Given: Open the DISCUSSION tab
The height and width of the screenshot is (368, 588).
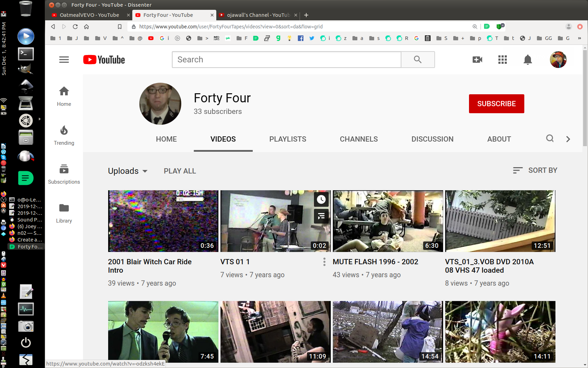Looking at the screenshot, I should [432, 139].
